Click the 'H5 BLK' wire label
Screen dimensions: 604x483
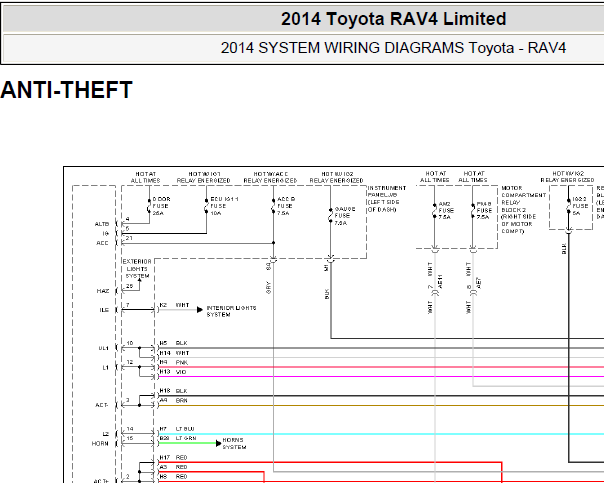point(173,343)
